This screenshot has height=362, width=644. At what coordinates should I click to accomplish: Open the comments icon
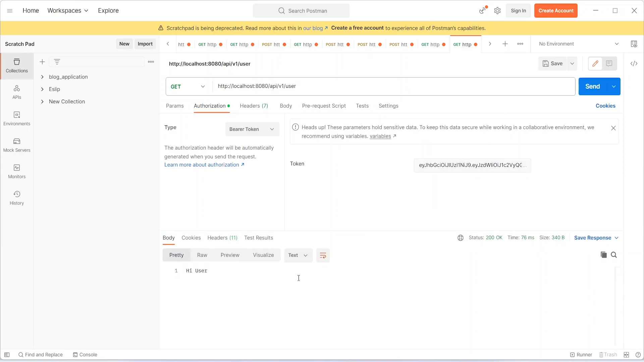point(609,64)
